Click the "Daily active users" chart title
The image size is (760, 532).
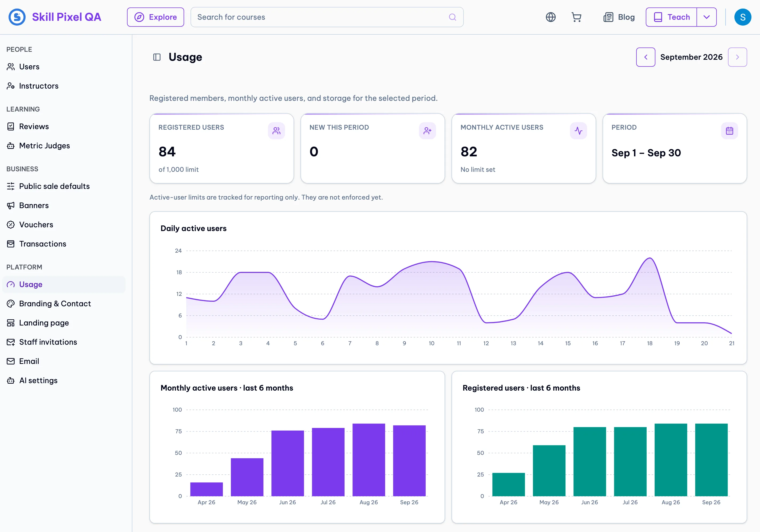click(x=193, y=228)
